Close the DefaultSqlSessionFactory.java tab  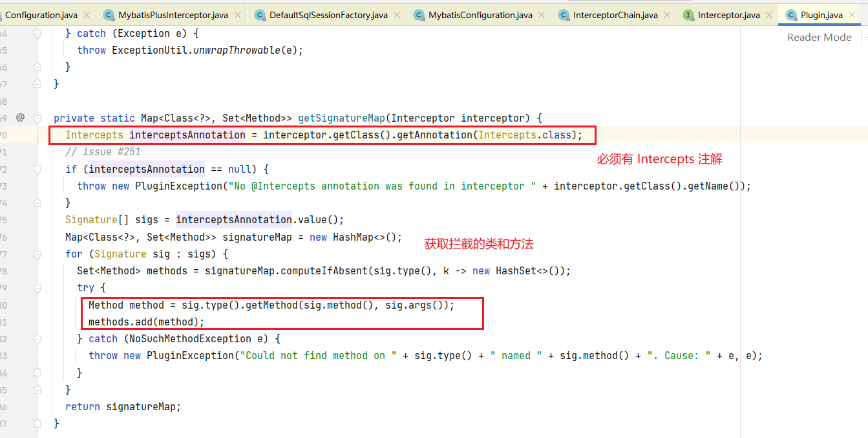(x=396, y=15)
